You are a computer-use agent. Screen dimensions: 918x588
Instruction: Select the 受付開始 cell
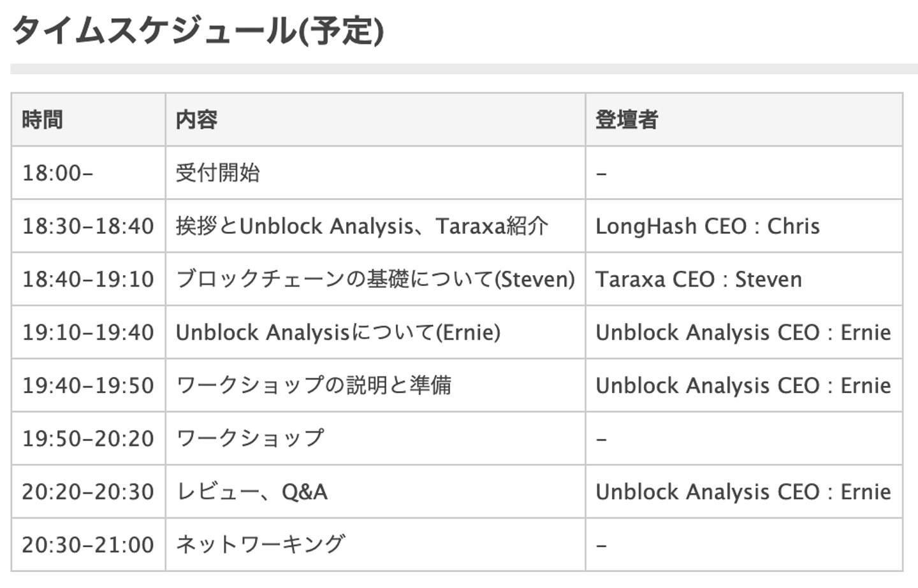217,173
